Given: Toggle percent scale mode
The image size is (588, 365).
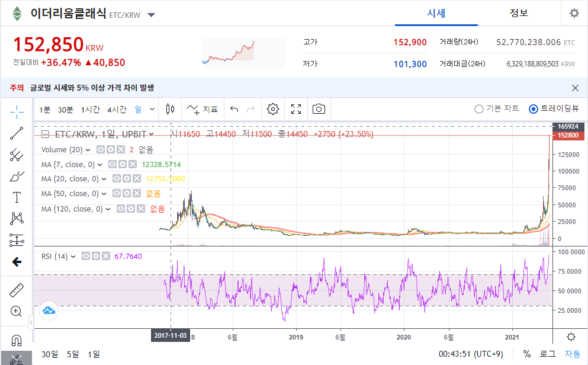Looking at the screenshot, I should [x=527, y=354].
